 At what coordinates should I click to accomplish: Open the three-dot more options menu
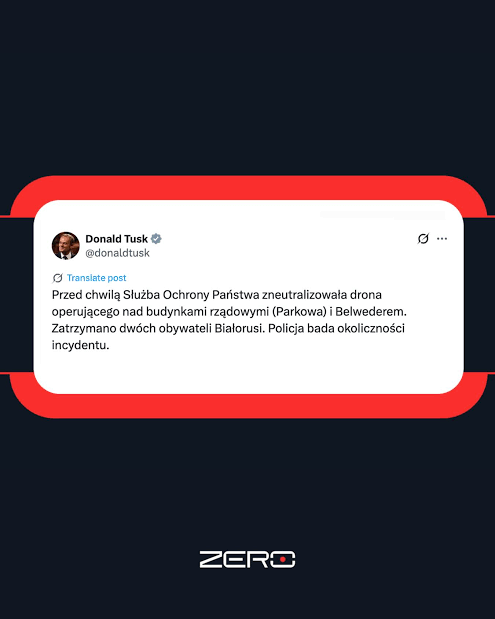[442, 239]
